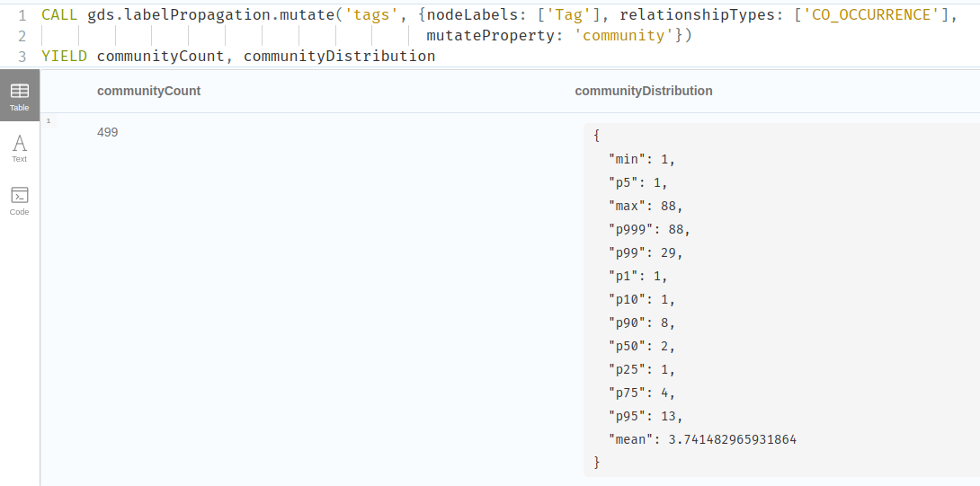The width and height of the screenshot is (980, 486).
Task: Click the CALL keyword in editor
Action: (x=59, y=14)
